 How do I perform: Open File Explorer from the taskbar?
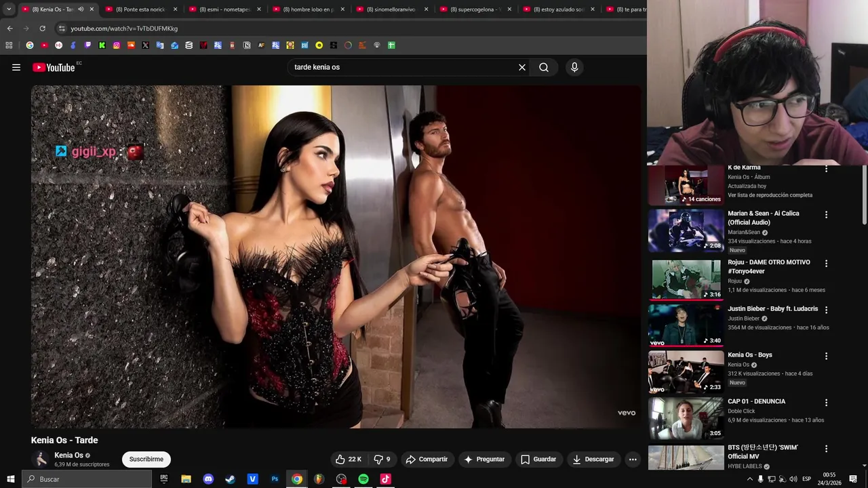186,479
